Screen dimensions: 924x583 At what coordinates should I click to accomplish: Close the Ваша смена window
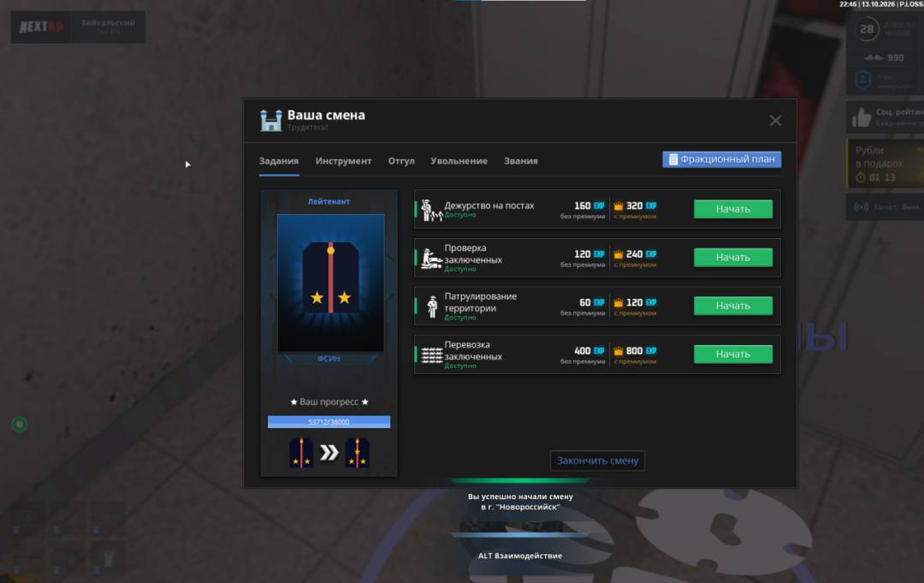pos(775,121)
